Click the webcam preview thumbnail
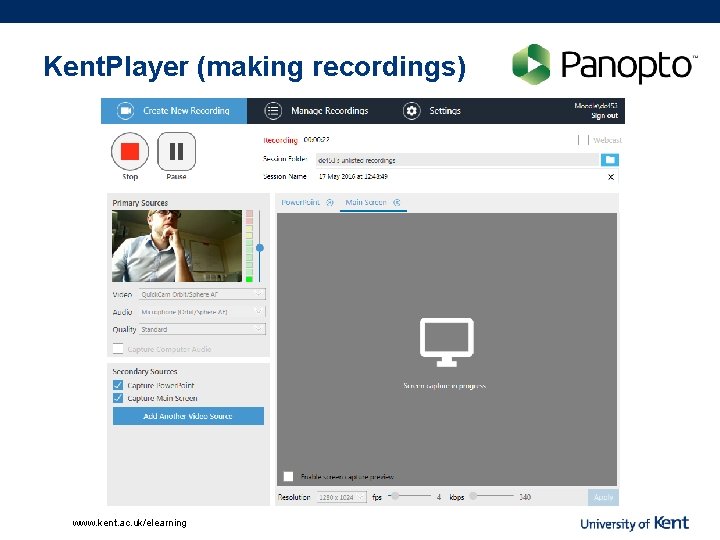This screenshot has width=720, height=540. [177, 246]
